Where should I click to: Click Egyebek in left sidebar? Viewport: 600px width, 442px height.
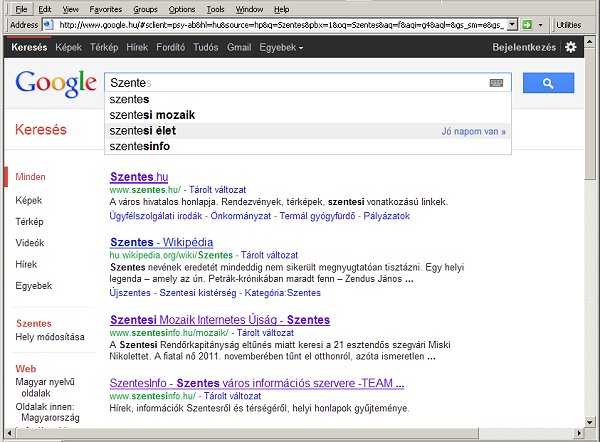click(x=34, y=285)
